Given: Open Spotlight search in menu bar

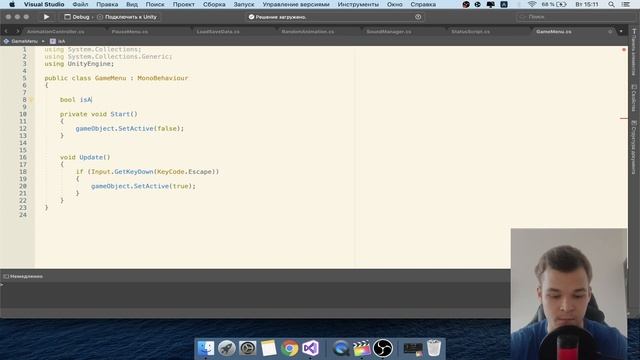Looking at the screenshot, I should [x=611, y=4].
